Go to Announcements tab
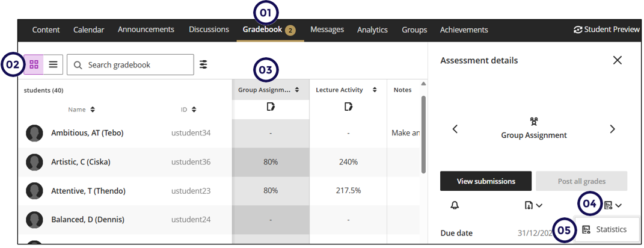 click(146, 29)
